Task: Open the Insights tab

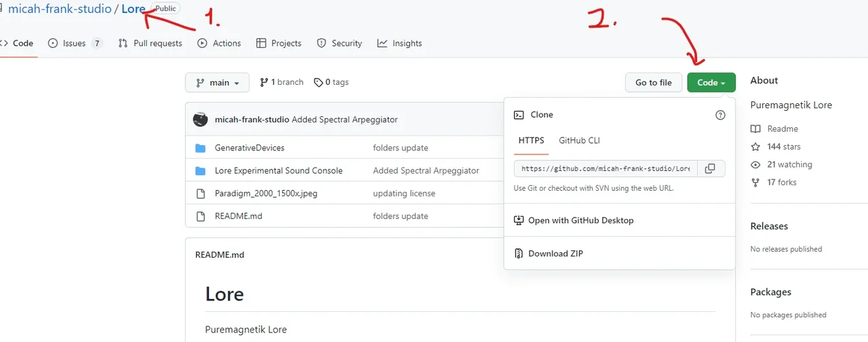Action: pos(400,43)
